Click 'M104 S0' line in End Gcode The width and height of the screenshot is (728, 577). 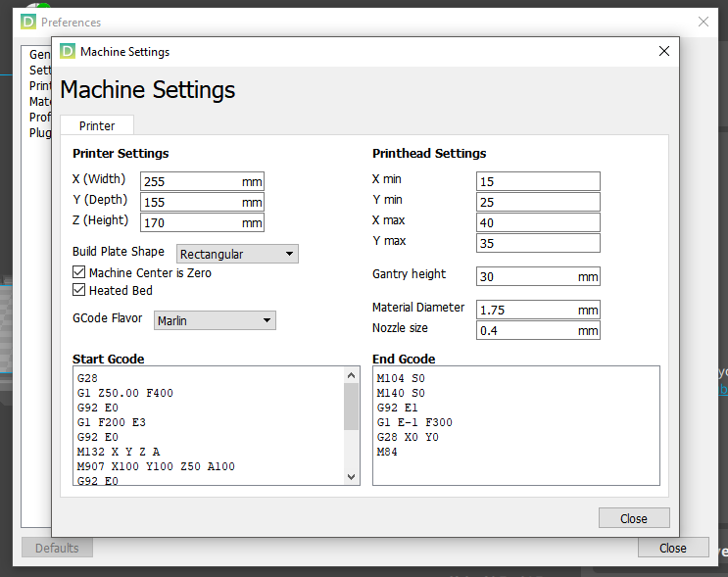401,378
